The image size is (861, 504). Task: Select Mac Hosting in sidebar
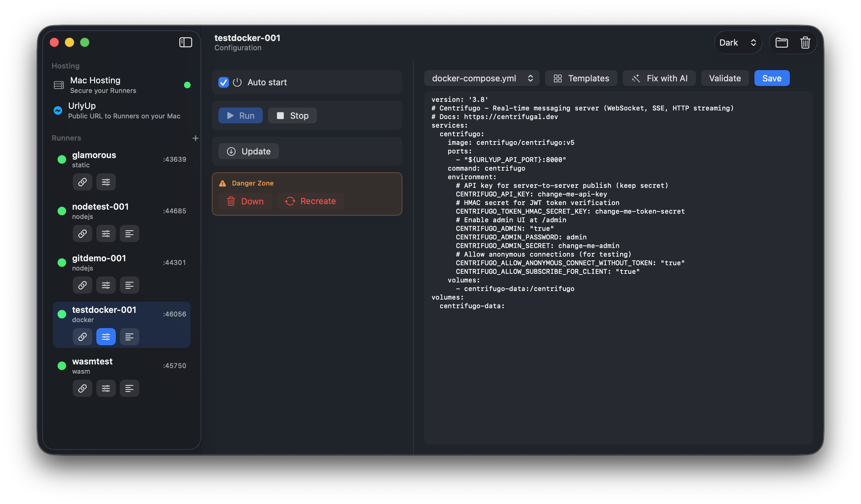click(121, 85)
